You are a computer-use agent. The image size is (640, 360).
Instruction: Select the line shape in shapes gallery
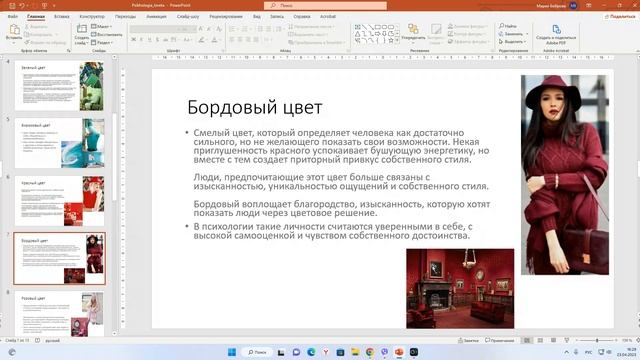coord(364,27)
